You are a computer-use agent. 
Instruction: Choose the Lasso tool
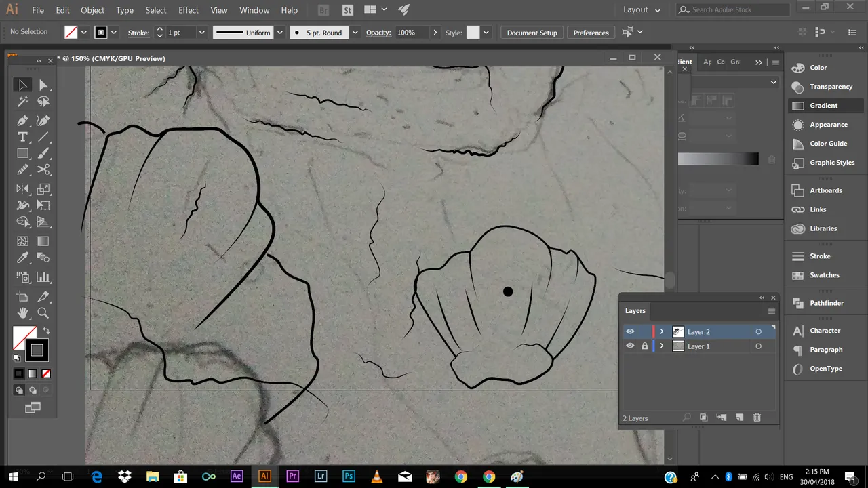(x=43, y=102)
